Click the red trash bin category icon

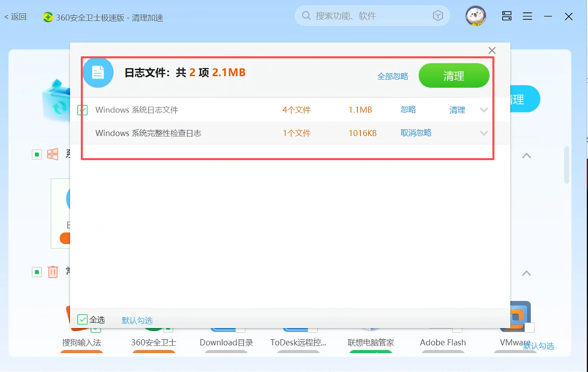click(53, 271)
